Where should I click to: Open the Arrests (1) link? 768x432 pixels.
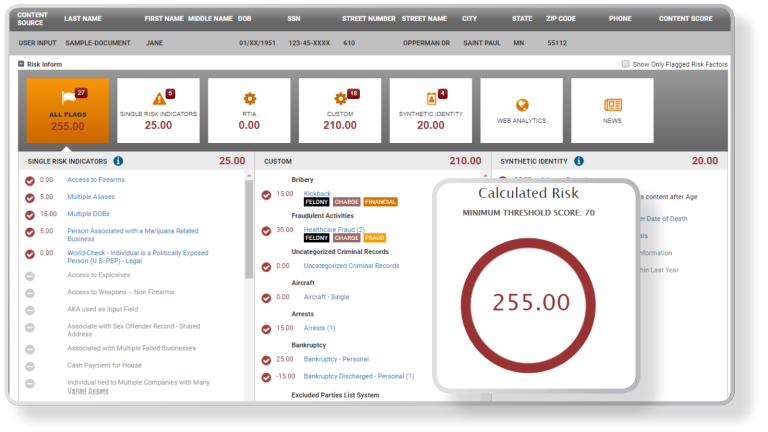click(319, 328)
